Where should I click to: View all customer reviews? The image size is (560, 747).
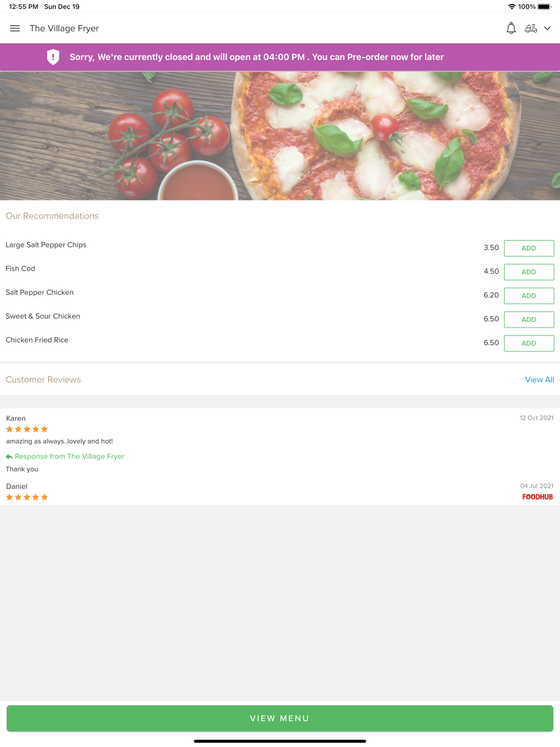click(539, 380)
